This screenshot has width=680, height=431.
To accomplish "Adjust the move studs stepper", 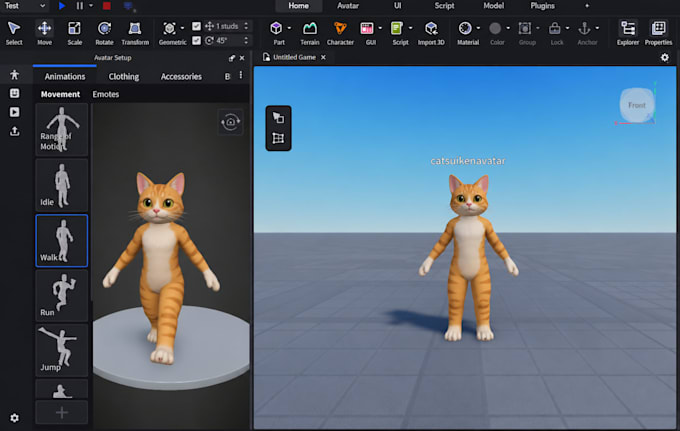I will [246, 26].
